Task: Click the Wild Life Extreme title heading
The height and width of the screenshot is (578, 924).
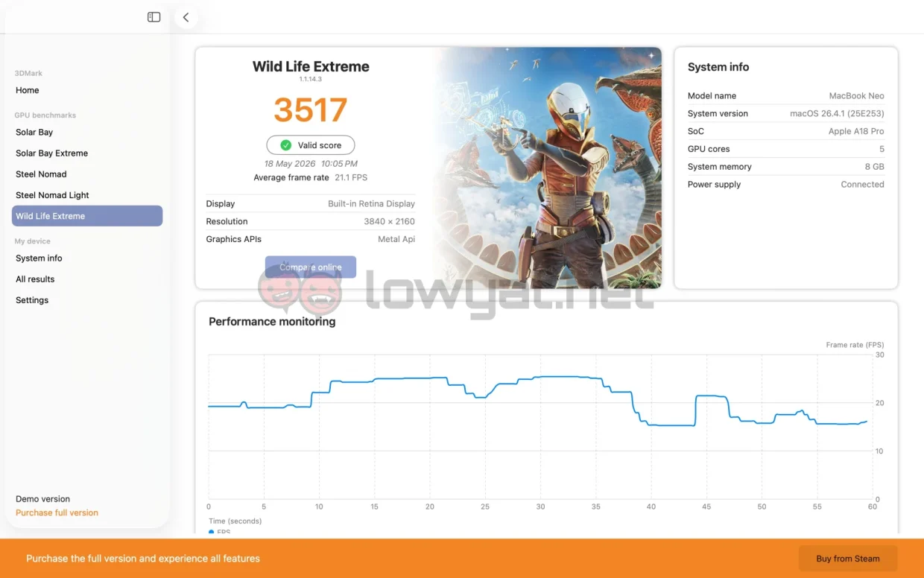Action: [311, 66]
